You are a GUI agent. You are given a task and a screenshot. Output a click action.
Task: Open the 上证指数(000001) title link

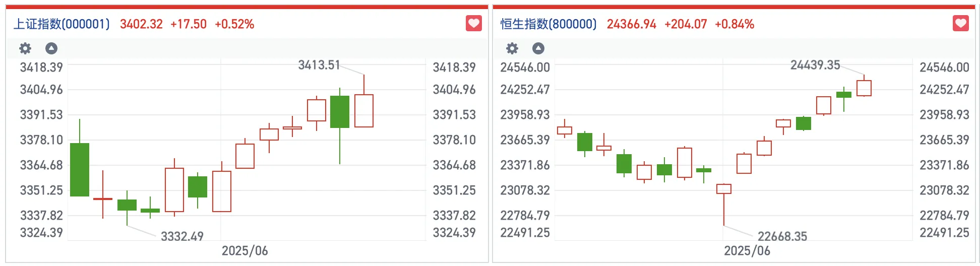tap(62, 24)
